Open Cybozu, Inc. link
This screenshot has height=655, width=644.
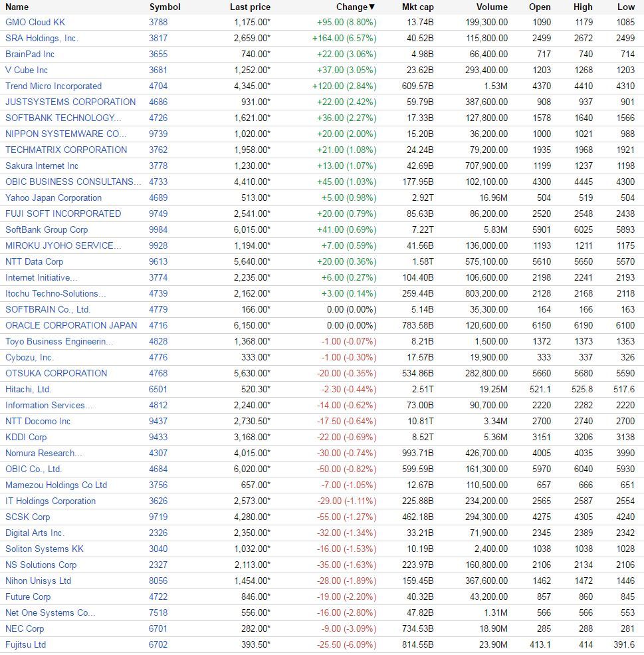(x=30, y=358)
